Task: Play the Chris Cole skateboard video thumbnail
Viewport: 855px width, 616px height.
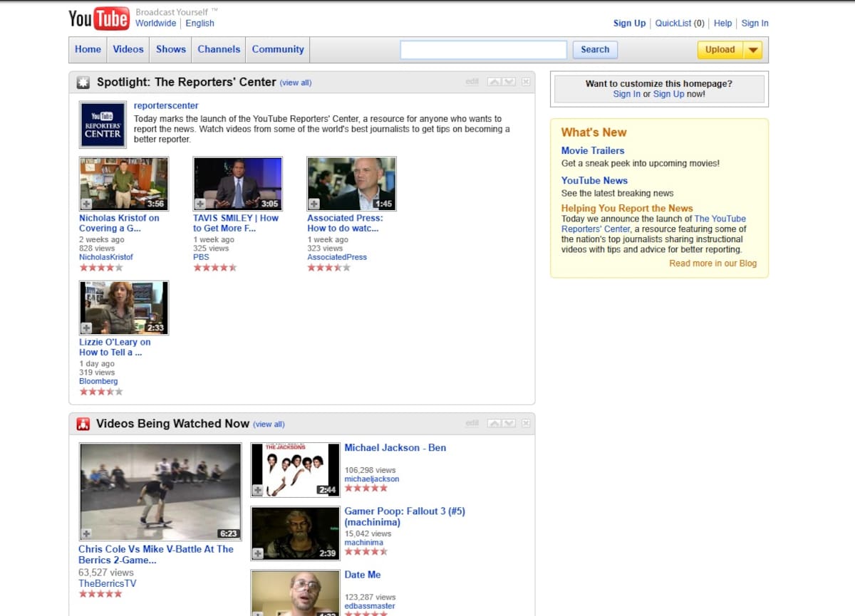Action: pos(160,492)
